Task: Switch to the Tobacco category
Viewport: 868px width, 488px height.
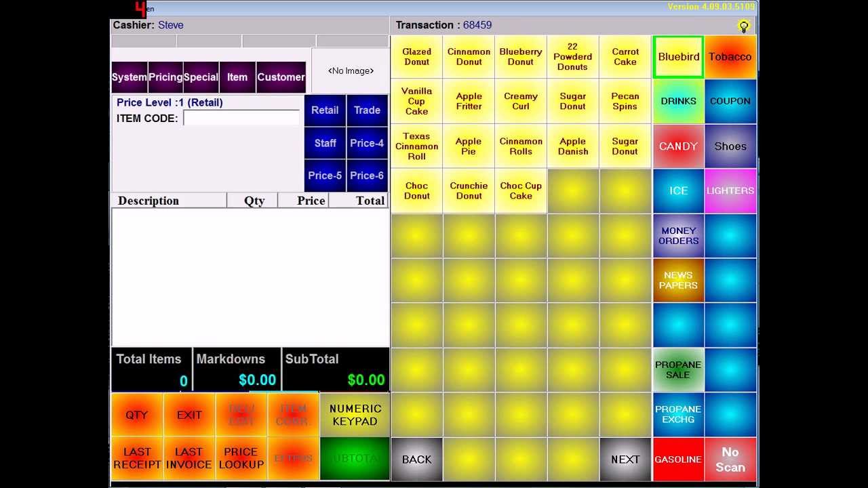Action: point(730,57)
